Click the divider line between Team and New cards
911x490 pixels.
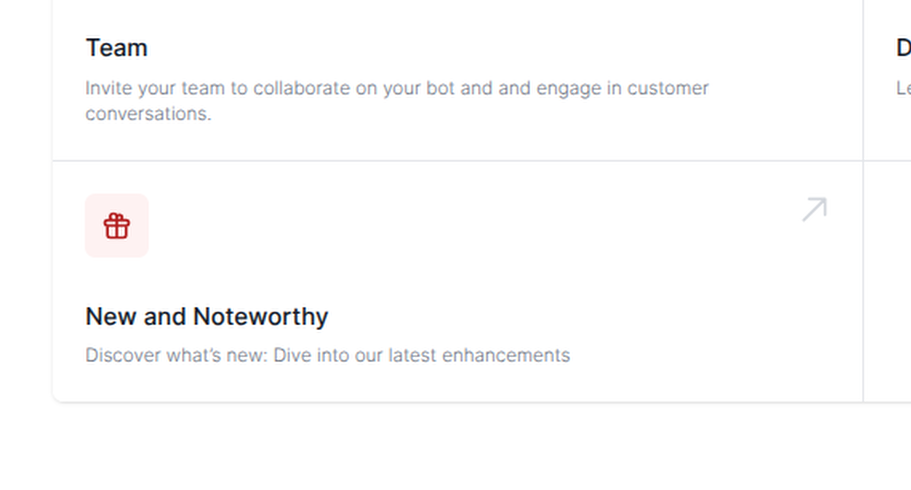pyautogui.click(x=458, y=160)
